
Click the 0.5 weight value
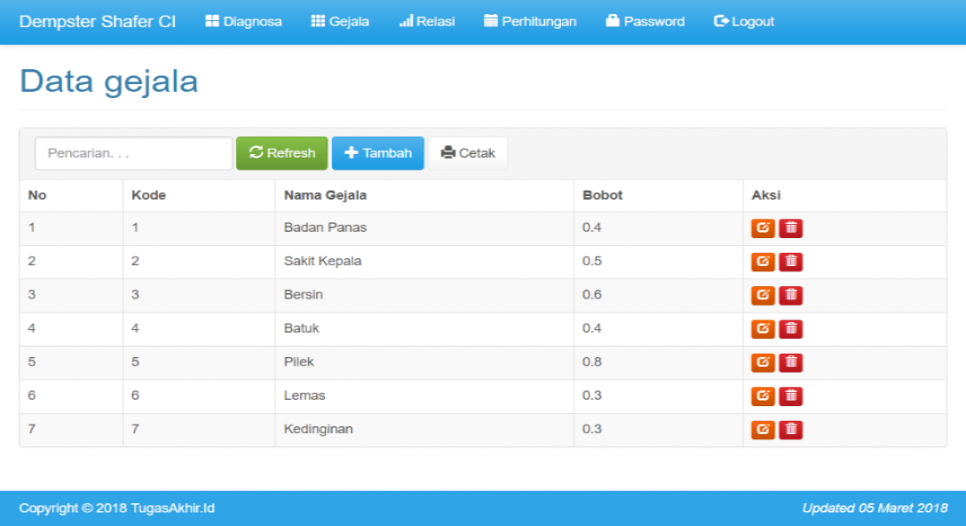[591, 261]
